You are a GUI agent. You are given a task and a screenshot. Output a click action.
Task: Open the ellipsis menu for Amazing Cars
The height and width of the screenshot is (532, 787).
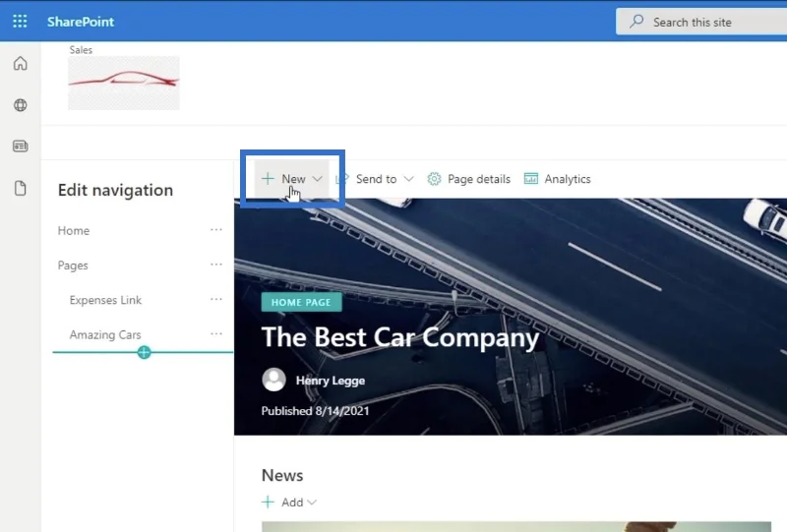point(216,333)
